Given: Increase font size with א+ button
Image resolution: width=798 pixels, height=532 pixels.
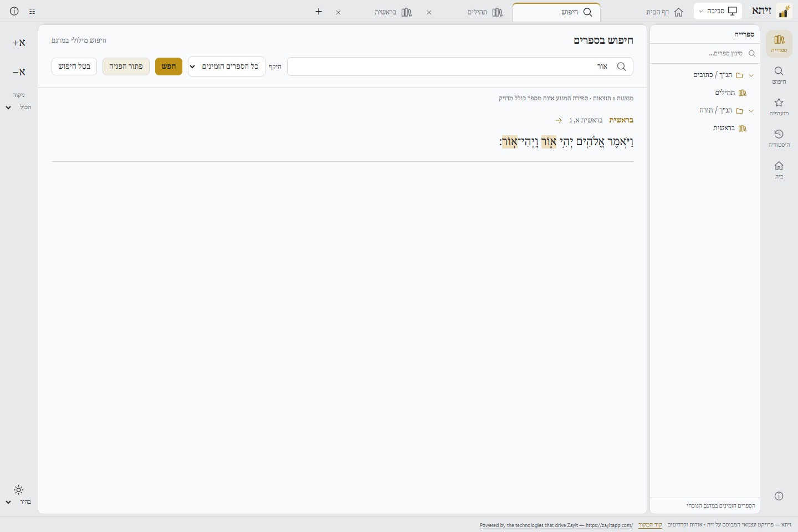Looking at the screenshot, I should tap(19, 43).
